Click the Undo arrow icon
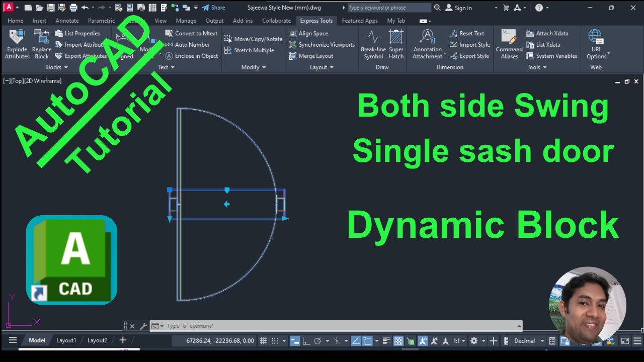Viewport: 644px width, 362px height. click(85, 8)
